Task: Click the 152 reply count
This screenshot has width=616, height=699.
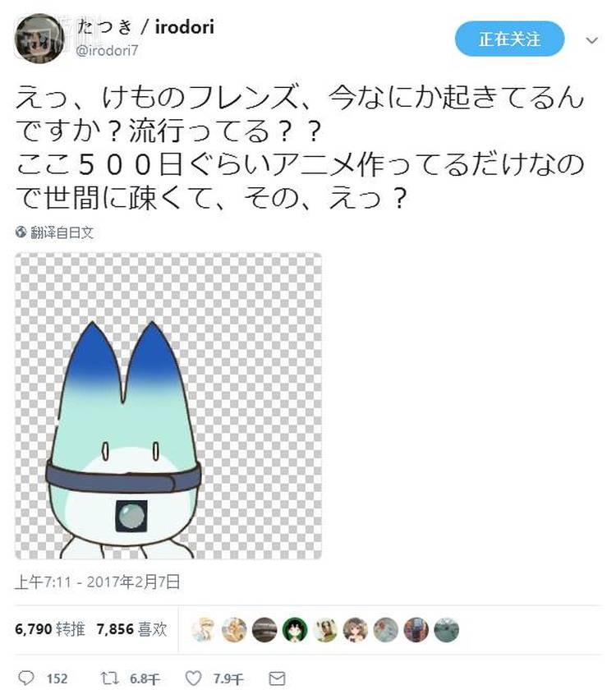Action: pos(57,678)
